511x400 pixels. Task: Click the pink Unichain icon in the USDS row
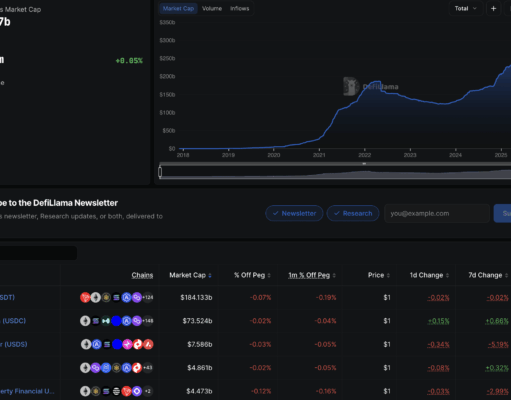(x=127, y=344)
